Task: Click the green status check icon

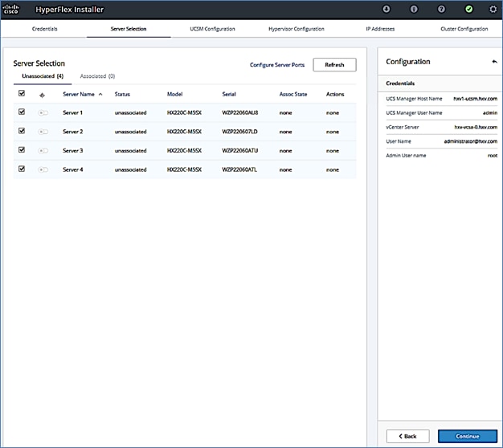Action: point(468,9)
